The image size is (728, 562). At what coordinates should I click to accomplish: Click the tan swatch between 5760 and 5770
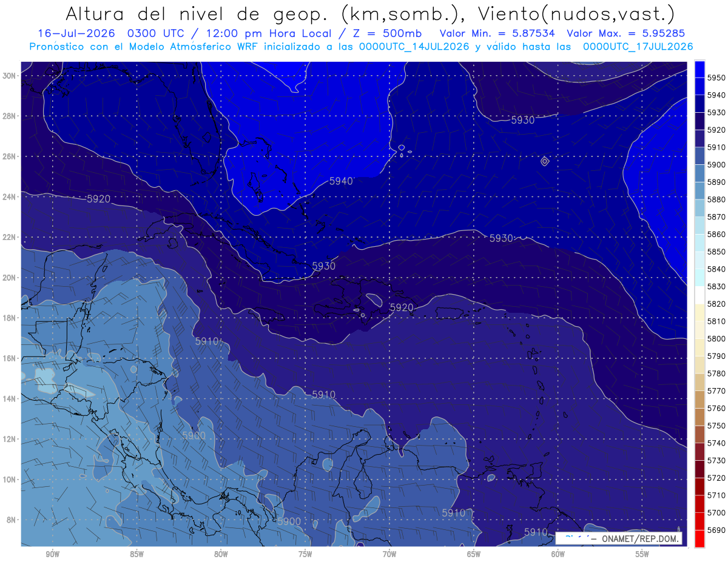pos(699,400)
